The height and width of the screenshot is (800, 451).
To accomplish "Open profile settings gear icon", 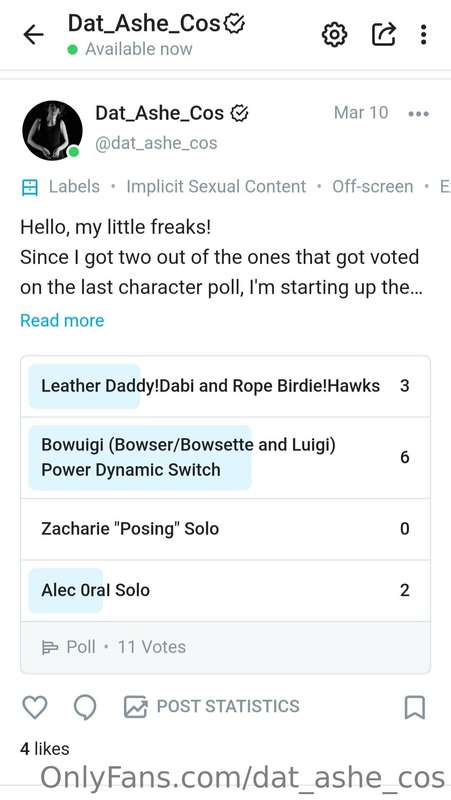I will tap(334, 35).
